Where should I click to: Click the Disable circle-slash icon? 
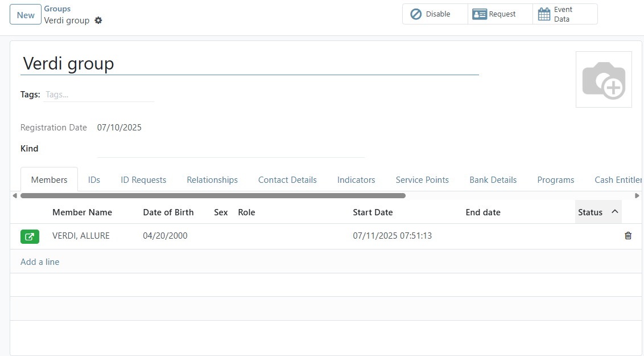[x=416, y=14]
